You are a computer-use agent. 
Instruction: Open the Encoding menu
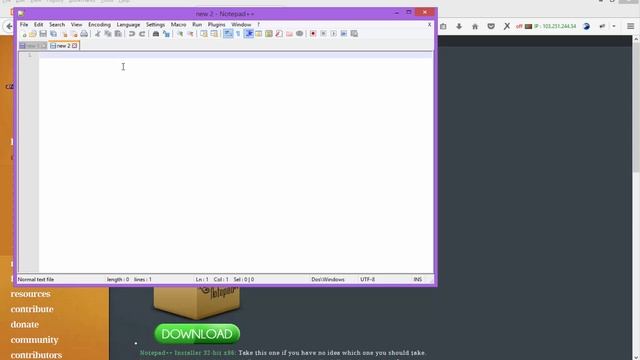pos(100,24)
